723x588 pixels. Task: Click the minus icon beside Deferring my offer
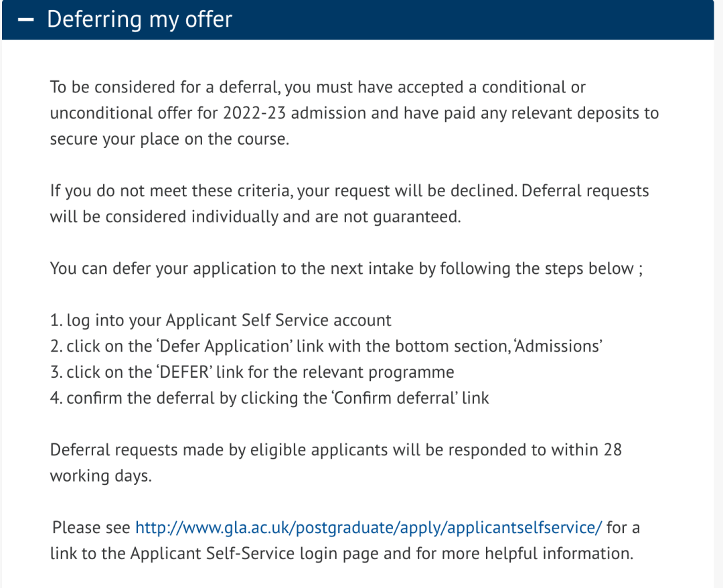[25, 19]
